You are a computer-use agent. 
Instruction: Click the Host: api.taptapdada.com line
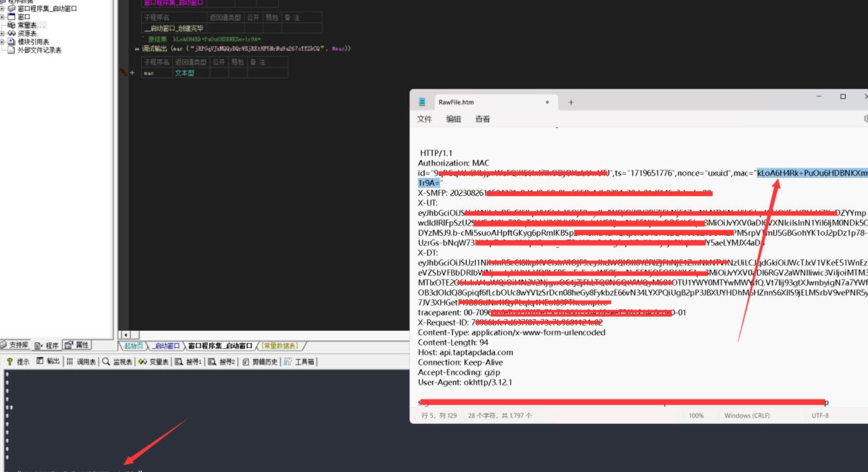pyautogui.click(x=465, y=352)
